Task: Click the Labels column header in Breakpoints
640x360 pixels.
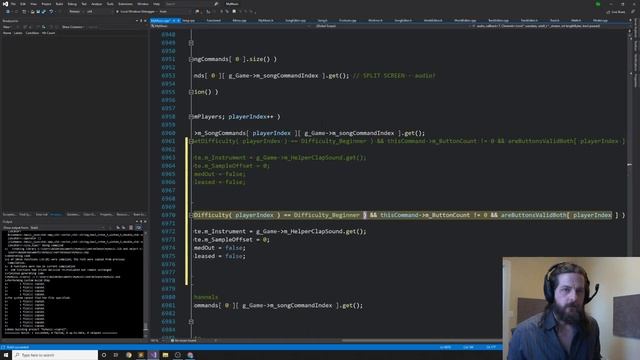Action: pos(18,33)
